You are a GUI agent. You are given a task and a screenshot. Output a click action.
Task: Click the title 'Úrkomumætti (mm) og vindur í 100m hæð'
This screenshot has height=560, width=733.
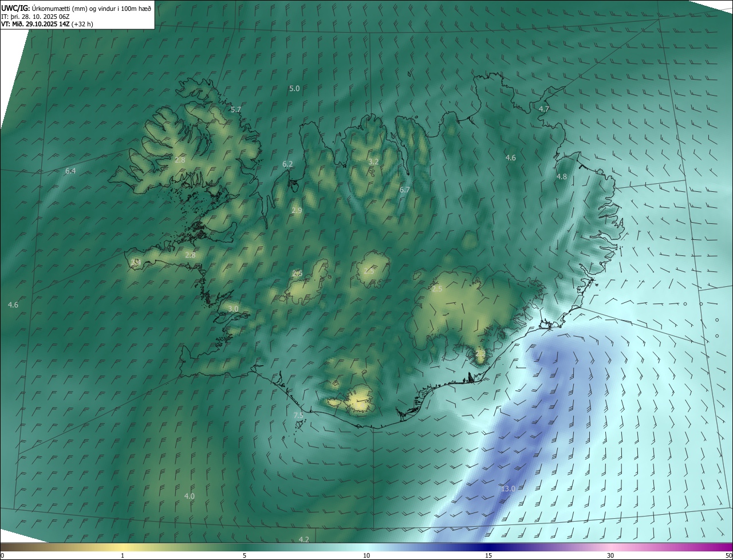92,9
